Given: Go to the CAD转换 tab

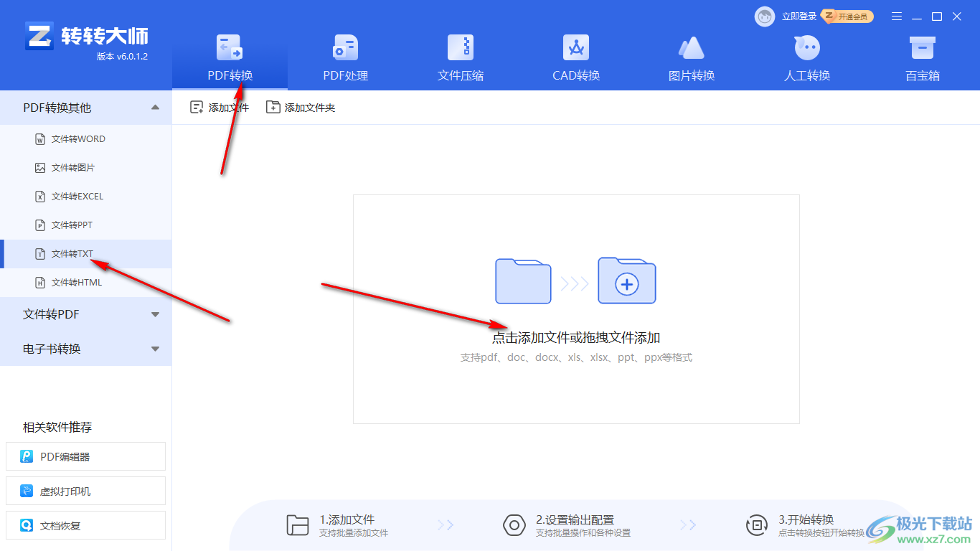Looking at the screenshot, I should point(576,59).
